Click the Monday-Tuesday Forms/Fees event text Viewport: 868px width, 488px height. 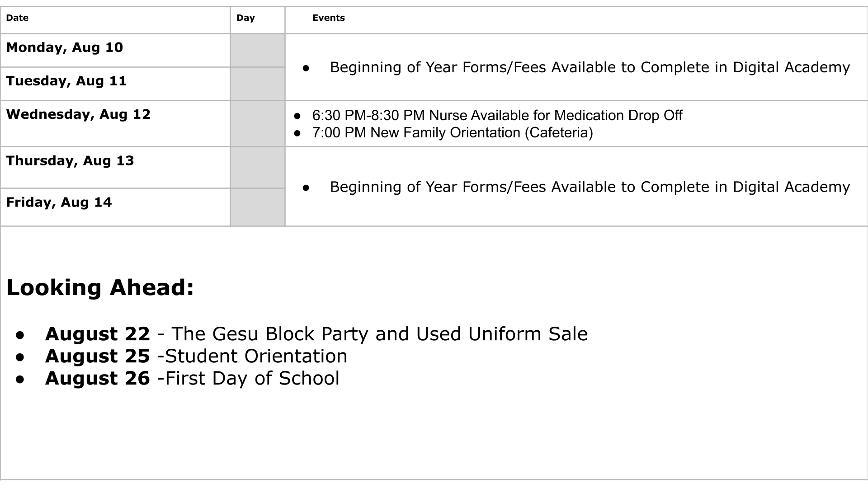coord(590,67)
